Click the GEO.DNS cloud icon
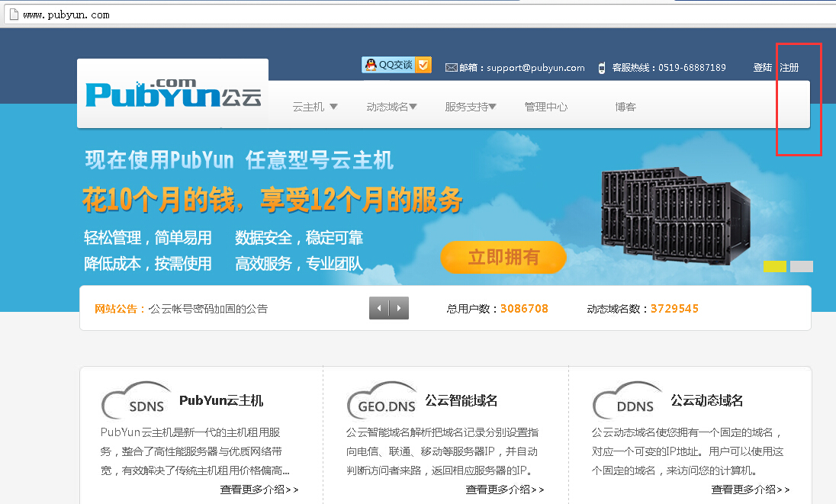 (x=381, y=400)
